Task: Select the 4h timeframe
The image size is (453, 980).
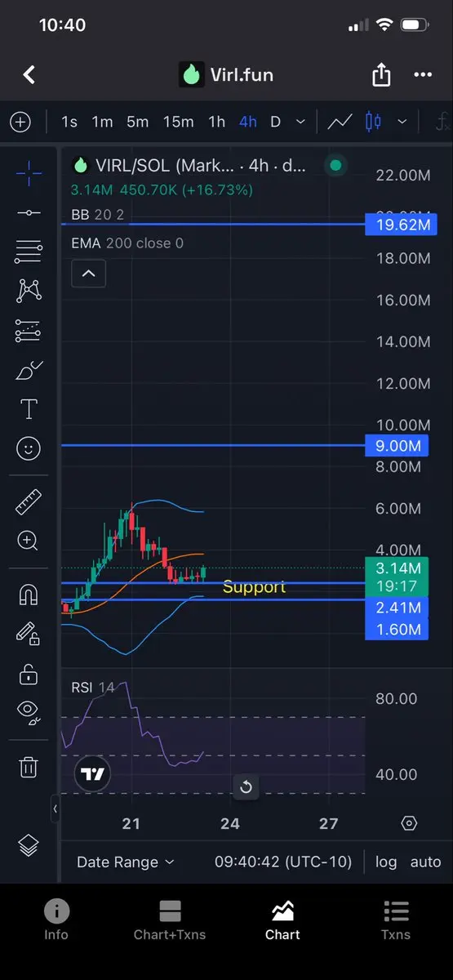Action: click(247, 122)
